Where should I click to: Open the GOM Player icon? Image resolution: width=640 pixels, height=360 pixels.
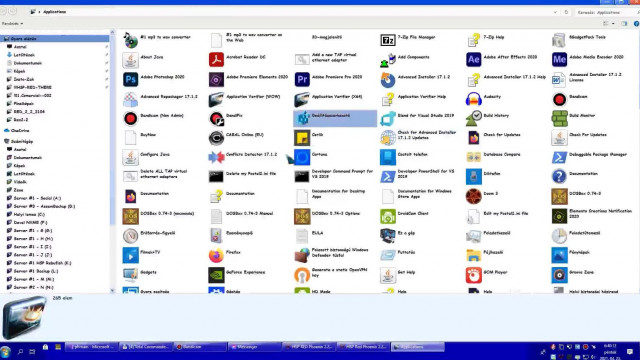click(x=473, y=275)
